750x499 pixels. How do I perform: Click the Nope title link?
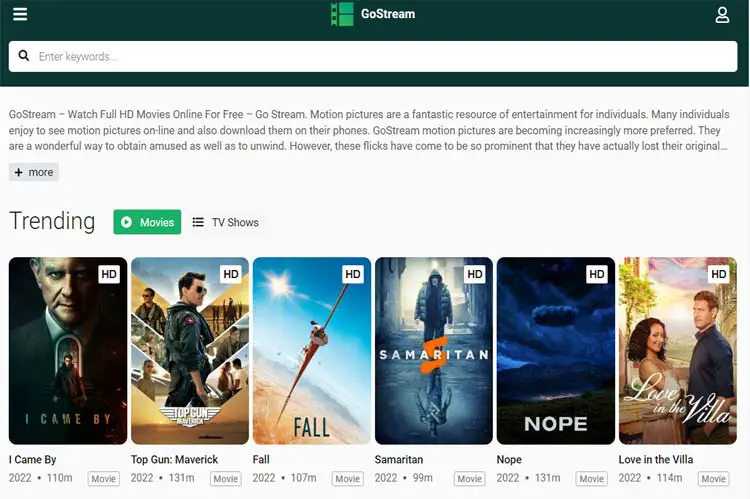(509, 460)
